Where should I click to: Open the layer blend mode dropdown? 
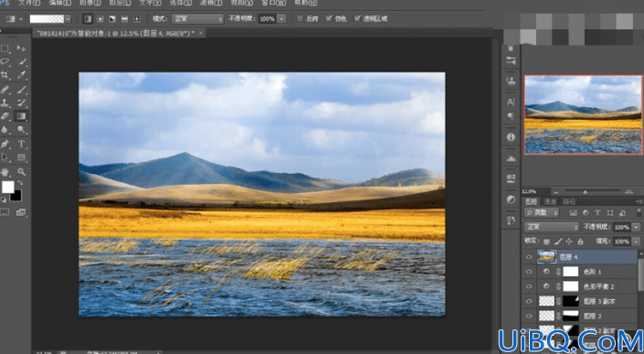click(552, 227)
